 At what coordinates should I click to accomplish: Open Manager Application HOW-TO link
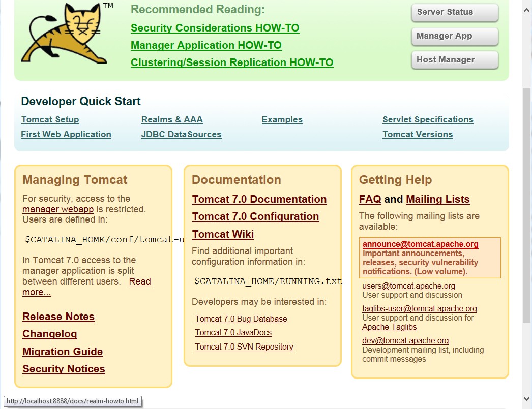(x=206, y=45)
